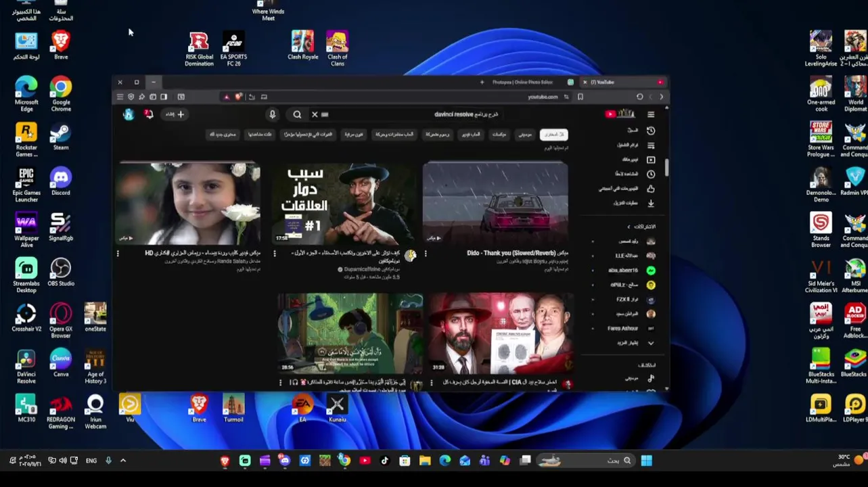Open the YouTube notifications bell
The height and width of the screenshot is (487, 868).
[149, 114]
